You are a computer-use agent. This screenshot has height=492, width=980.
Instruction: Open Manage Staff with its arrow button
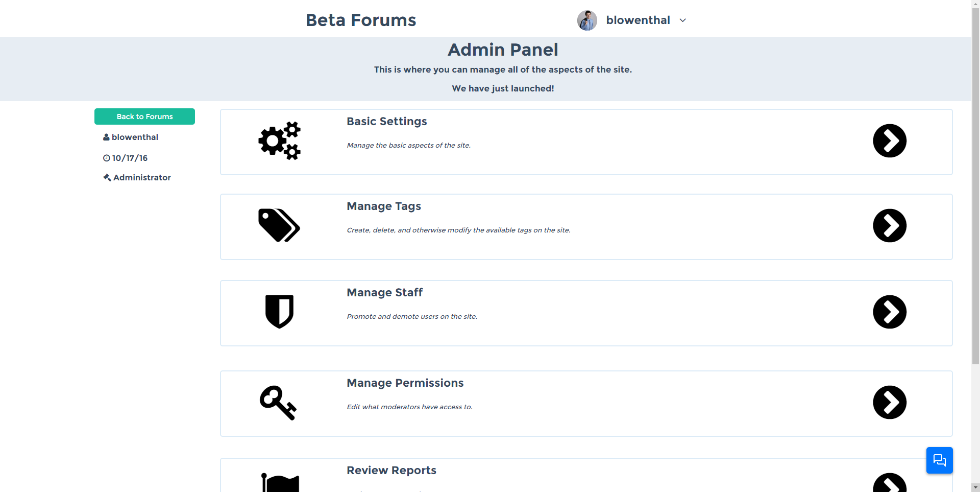point(889,312)
